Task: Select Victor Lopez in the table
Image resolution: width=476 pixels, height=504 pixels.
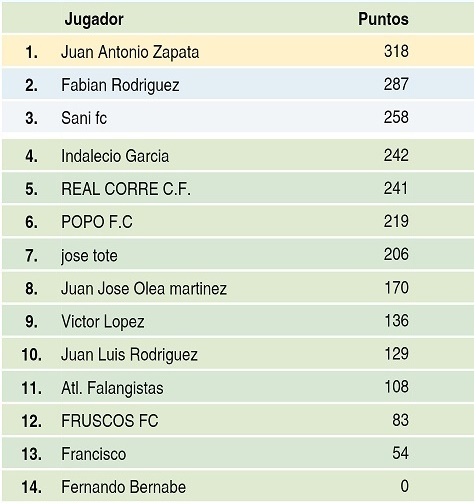Action: point(103,322)
